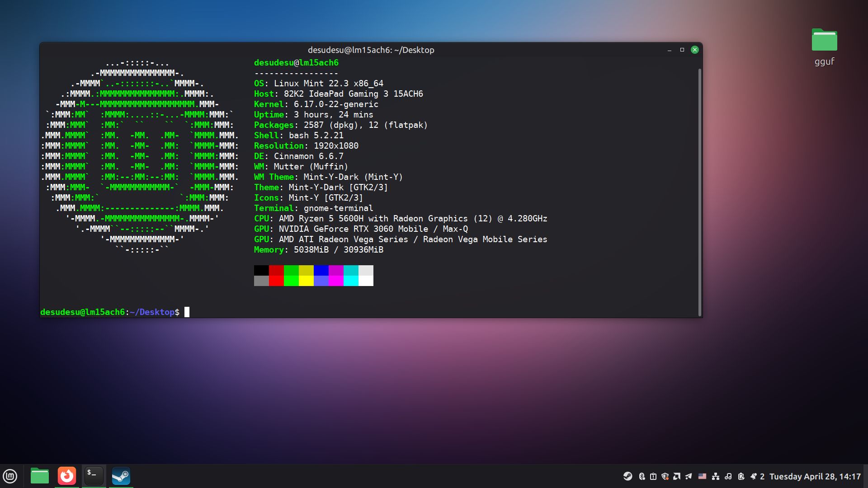The image size is (868, 488).
Task: Click the Memory line '5038MiB / 30936MiB'
Action: (339, 249)
